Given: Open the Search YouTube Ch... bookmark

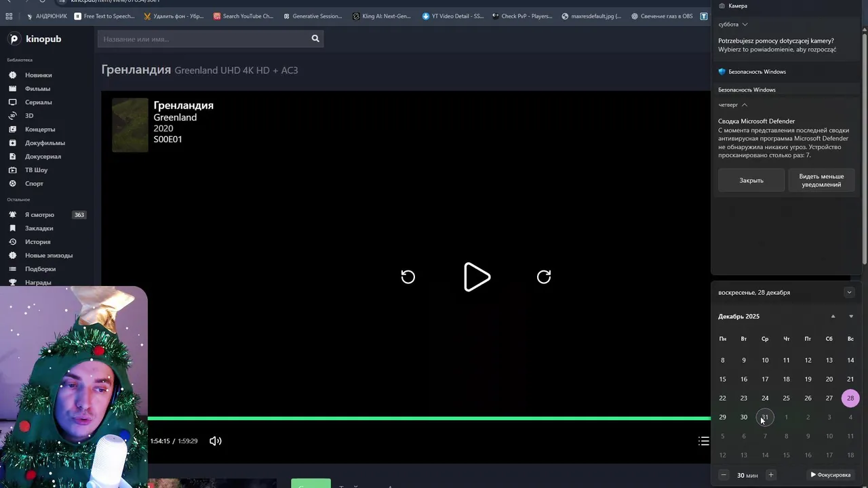Looking at the screenshot, I should tap(243, 16).
